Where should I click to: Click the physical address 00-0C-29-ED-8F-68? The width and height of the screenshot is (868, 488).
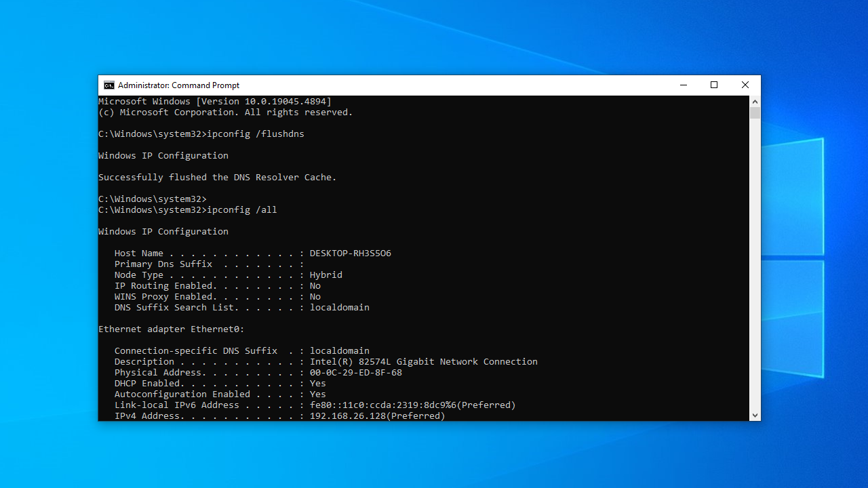pos(355,373)
